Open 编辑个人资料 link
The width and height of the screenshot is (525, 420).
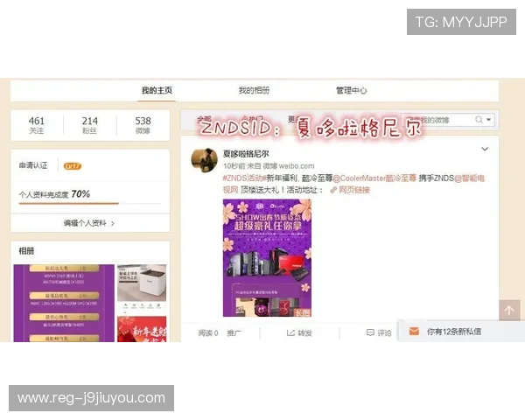click(x=89, y=223)
